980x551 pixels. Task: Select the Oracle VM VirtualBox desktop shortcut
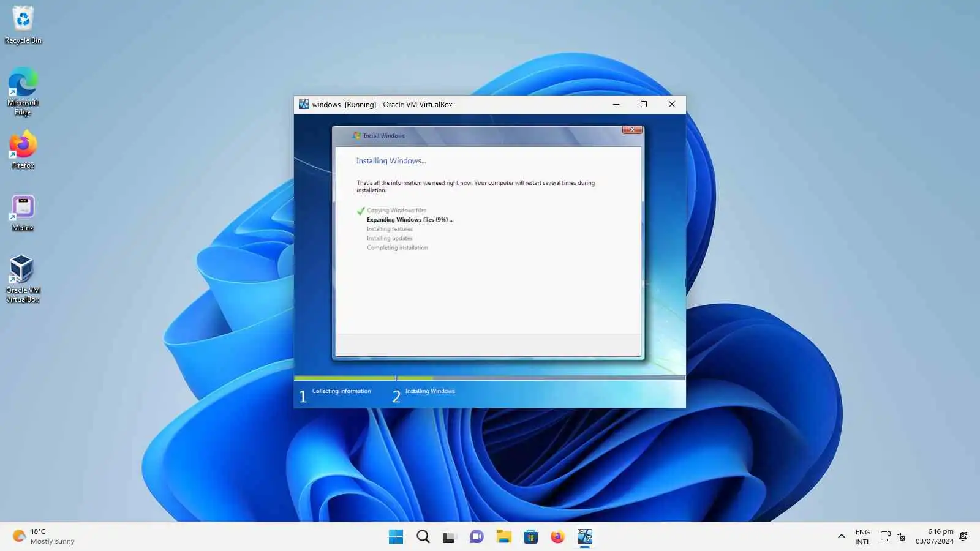coord(23,279)
